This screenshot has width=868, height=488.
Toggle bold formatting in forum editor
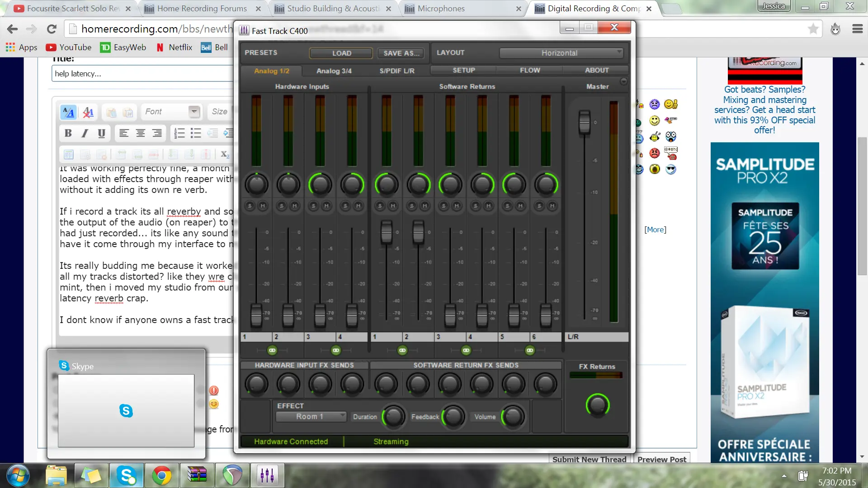68,133
